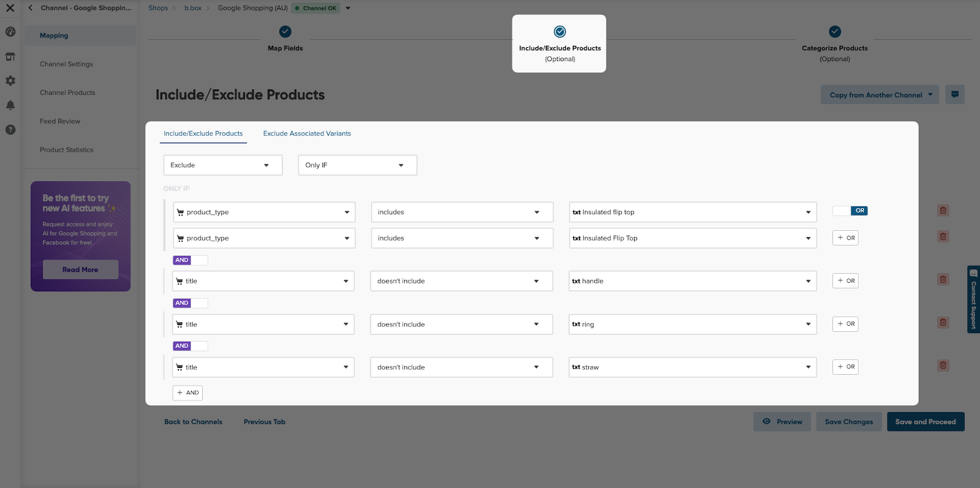The width and height of the screenshot is (980, 488).
Task: Open the Exclude dropdown
Action: pos(222,165)
